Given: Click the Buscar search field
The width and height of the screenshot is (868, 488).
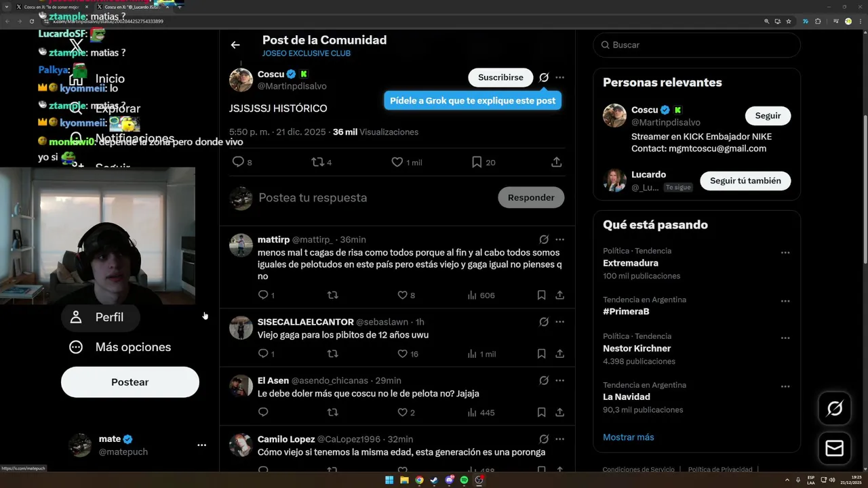Looking at the screenshot, I should click(696, 45).
